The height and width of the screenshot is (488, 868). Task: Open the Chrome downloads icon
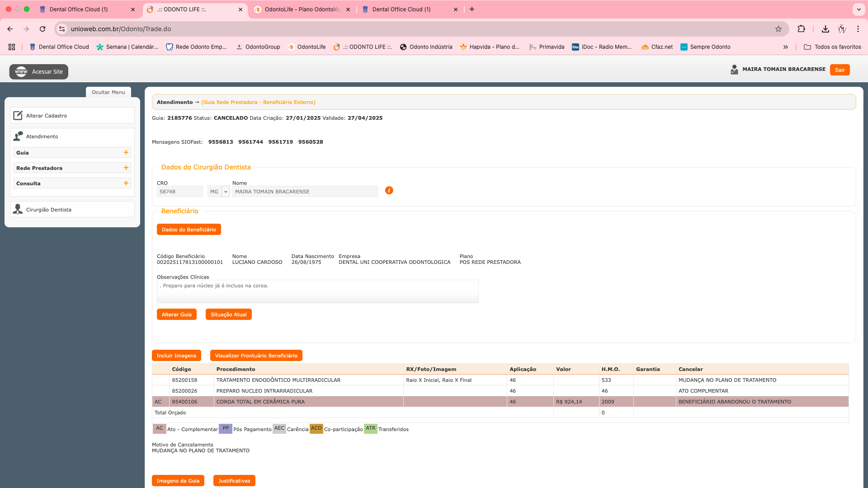coord(825,29)
